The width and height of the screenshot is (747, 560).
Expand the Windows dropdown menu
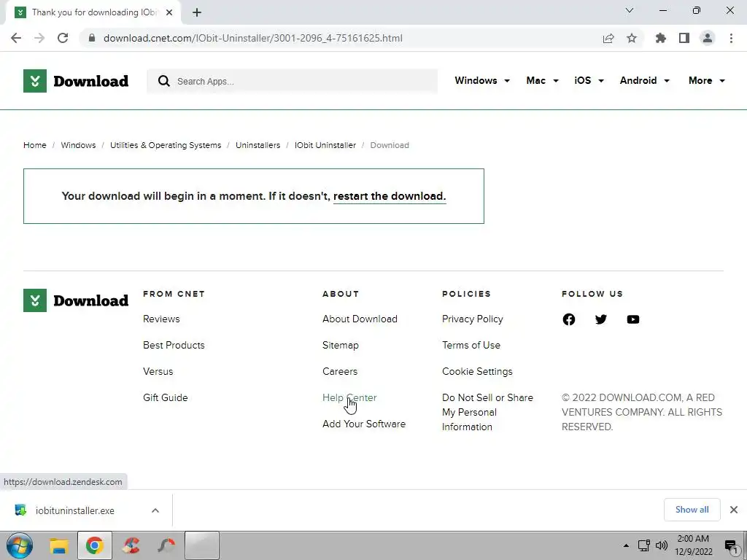click(x=482, y=80)
